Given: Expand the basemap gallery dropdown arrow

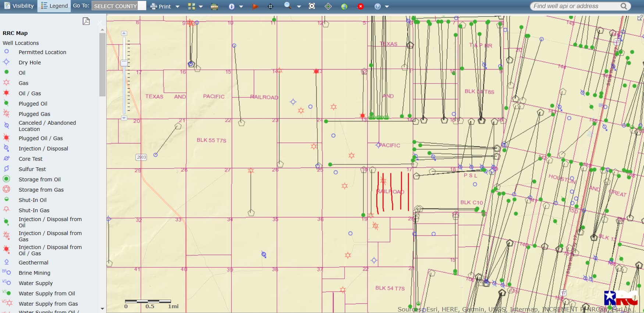Looking at the screenshot, I should (201, 7).
